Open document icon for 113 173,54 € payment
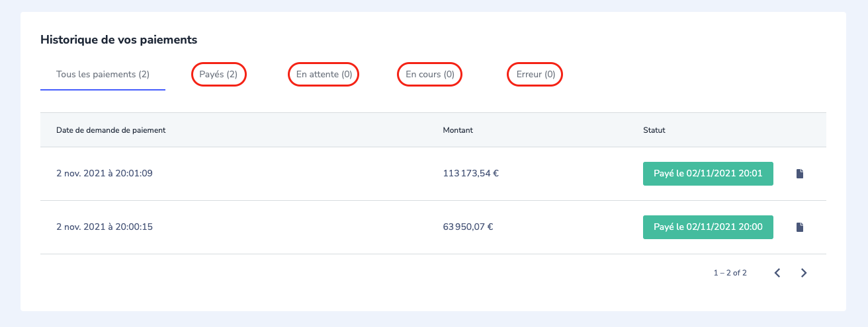Viewport: 868px width, 327px height. click(x=799, y=174)
